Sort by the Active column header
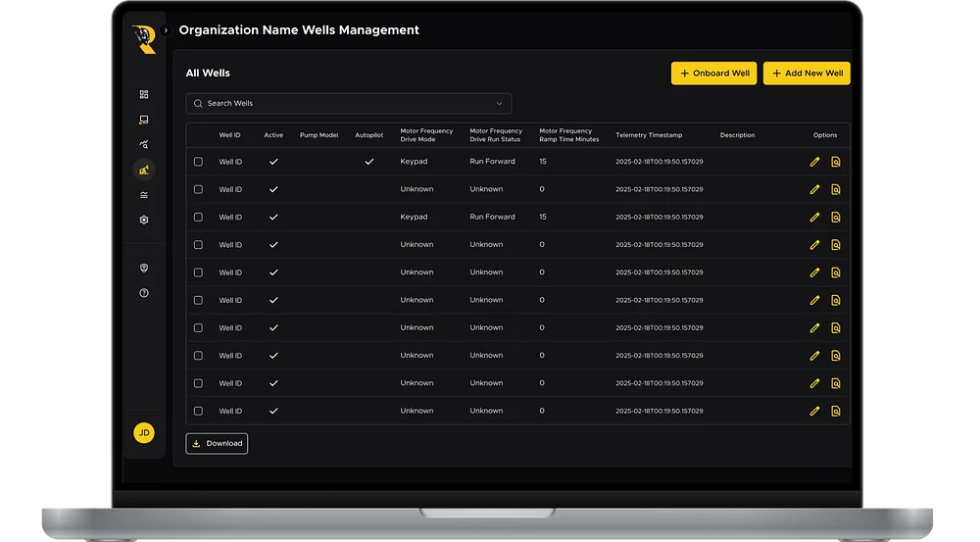 pos(273,135)
